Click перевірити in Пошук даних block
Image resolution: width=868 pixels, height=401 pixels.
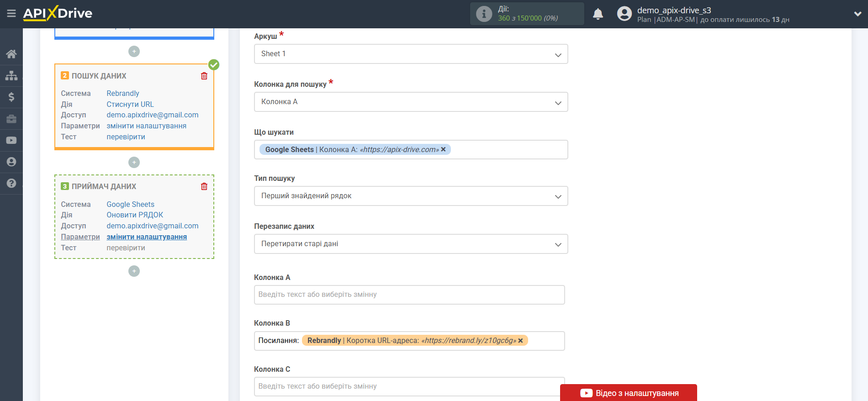click(126, 137)
